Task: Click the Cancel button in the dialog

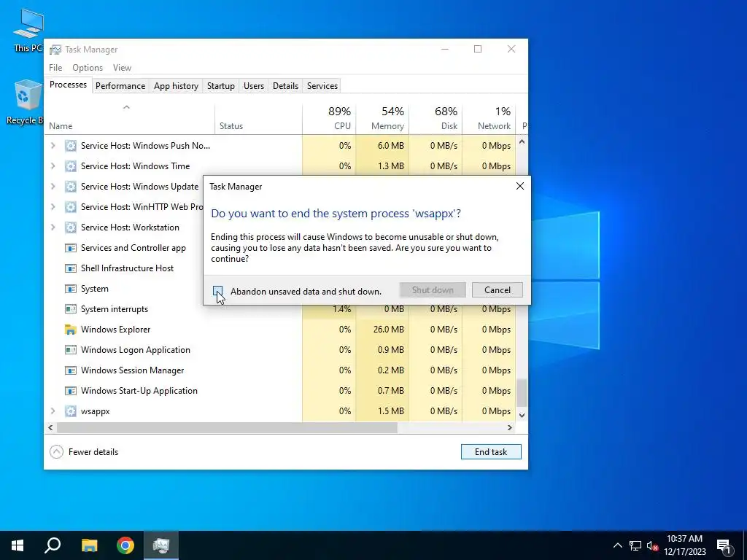Action: click(x=497, y=290)
